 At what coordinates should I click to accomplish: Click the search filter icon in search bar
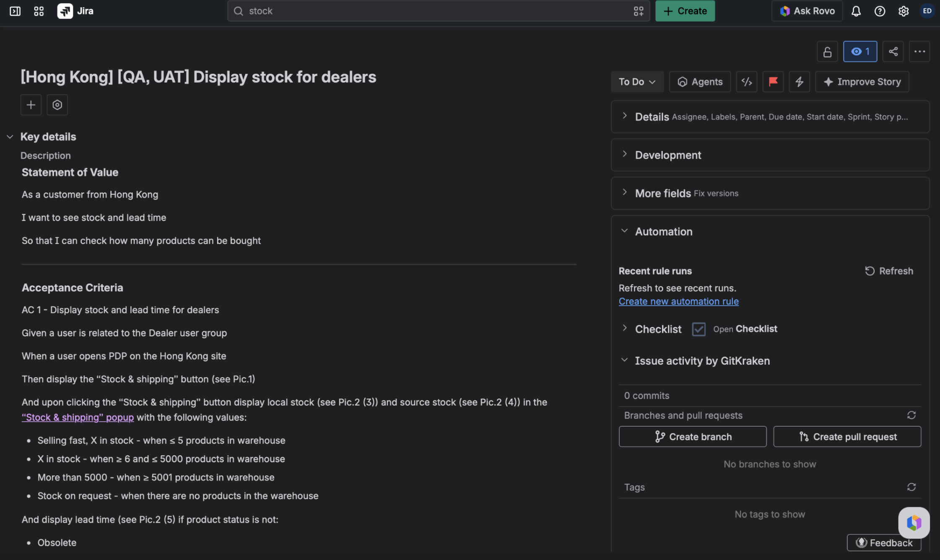pos(638,11)
